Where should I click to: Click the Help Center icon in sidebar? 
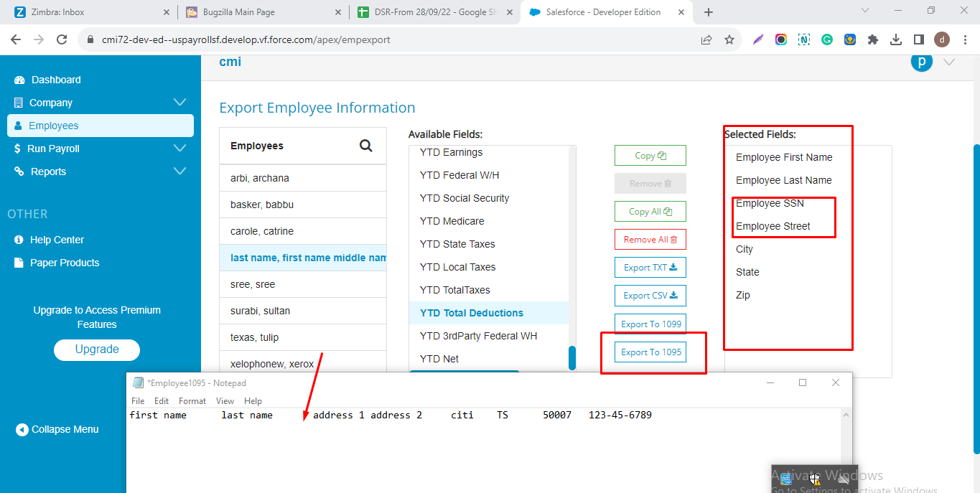coord(19,240)
